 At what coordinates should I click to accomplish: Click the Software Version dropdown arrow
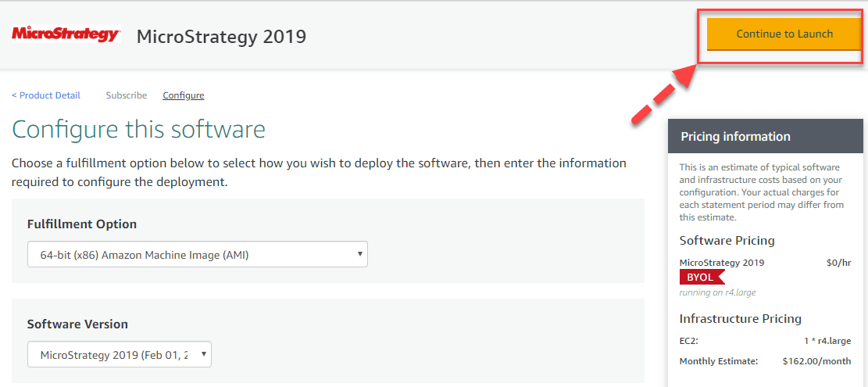[x=204, y=354]
